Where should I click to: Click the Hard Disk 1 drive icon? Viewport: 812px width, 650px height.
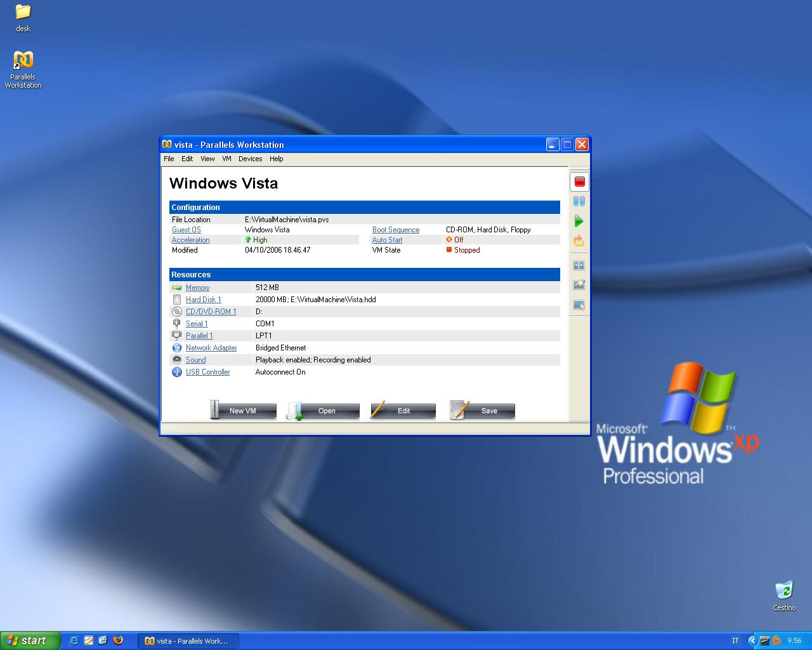tap(177, 300)
